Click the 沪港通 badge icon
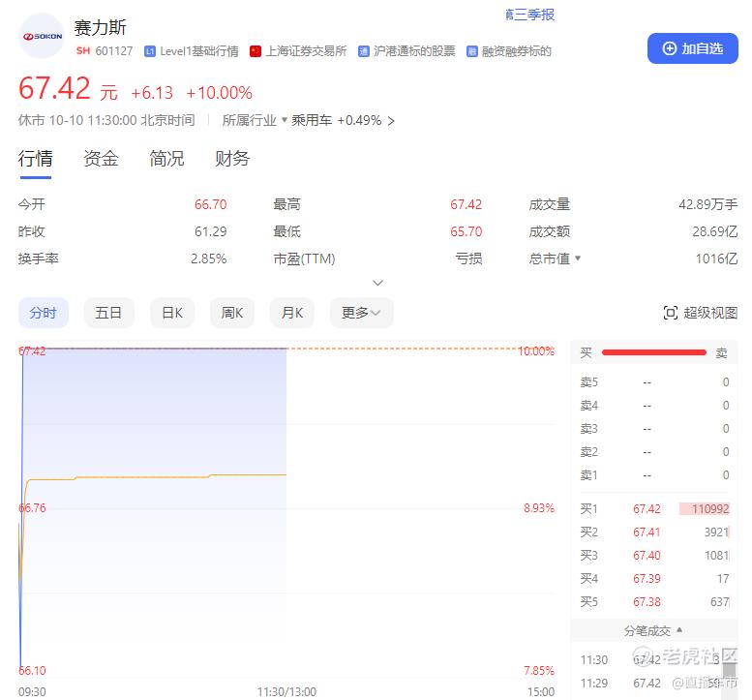The height and width of the screenshot is (700, 752). click(364, 51)
